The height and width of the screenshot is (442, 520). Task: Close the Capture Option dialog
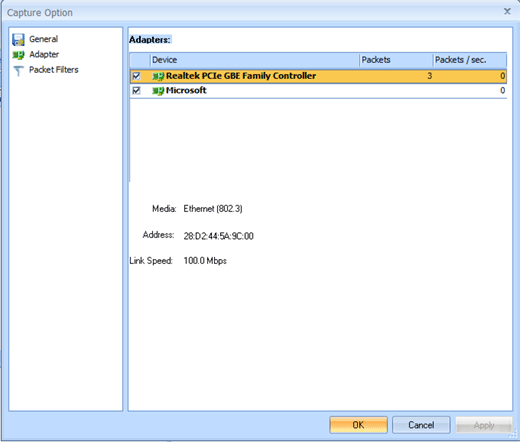[507, 11]
